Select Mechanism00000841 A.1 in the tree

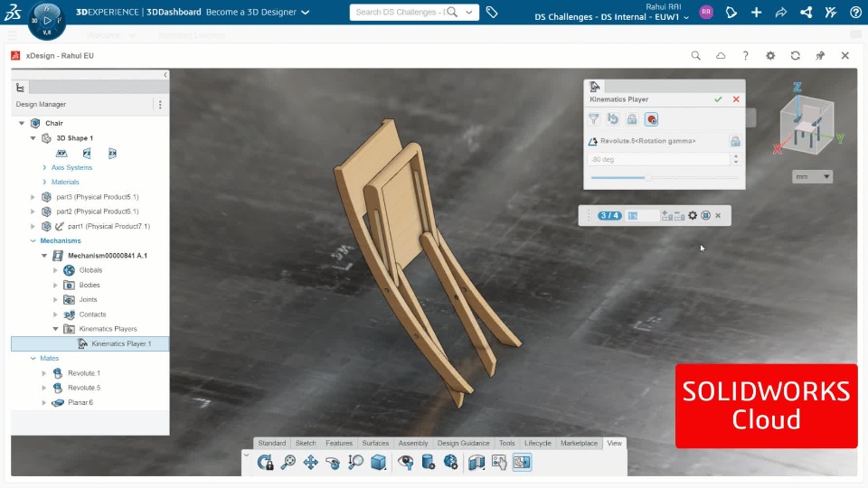pyautogui.click(x=108, y=256)
